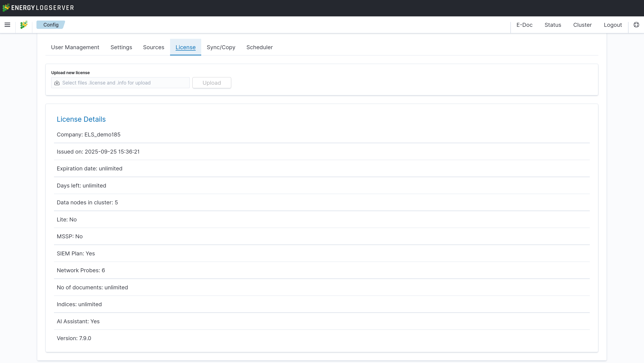The height and width of the screenshot is (363, 644).
Task: Open the Scheduler tab
Action: (x=260, y=47)
